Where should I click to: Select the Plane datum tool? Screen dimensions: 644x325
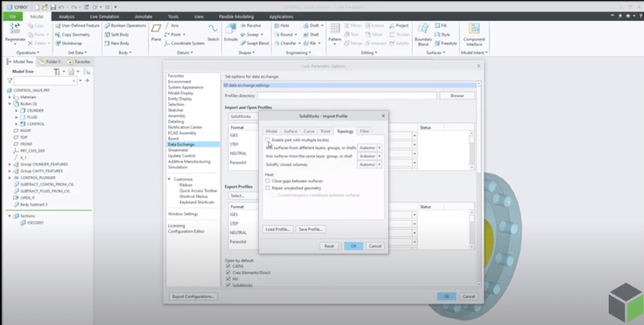click(x=156, y=32)
